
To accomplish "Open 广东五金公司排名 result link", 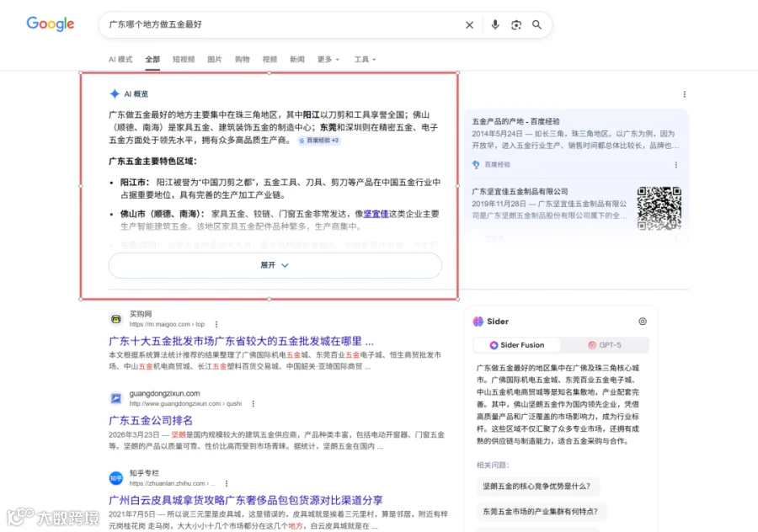I will [151, 420].
